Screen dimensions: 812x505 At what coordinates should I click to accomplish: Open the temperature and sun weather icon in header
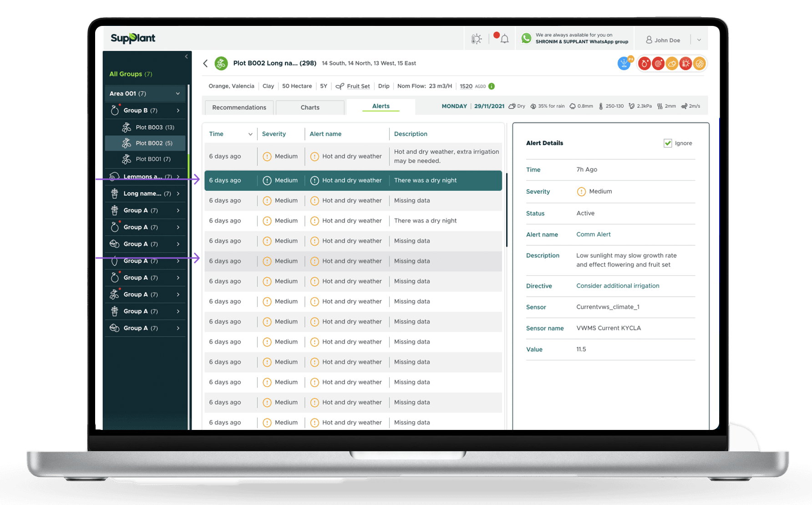[x=476, y=39]
